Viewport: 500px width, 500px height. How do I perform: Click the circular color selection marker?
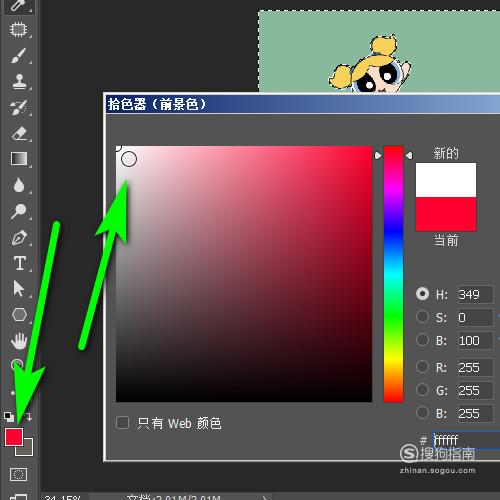129,159
